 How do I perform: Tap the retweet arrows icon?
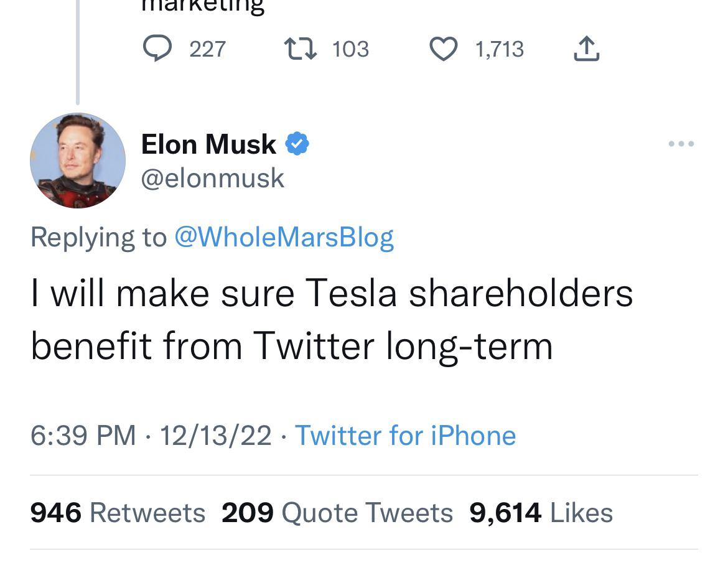(x=301, y=49)
